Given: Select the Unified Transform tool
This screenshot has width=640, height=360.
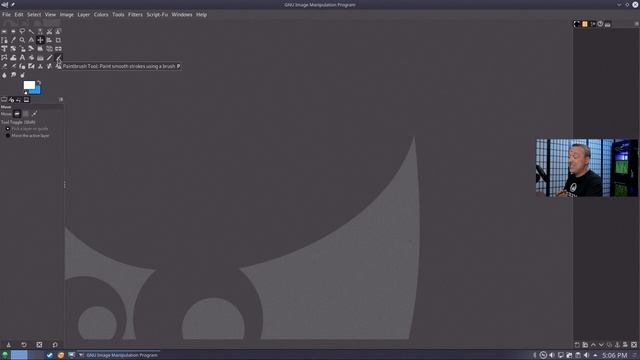Looking at the screenshot, I should [x=4, y=49].
